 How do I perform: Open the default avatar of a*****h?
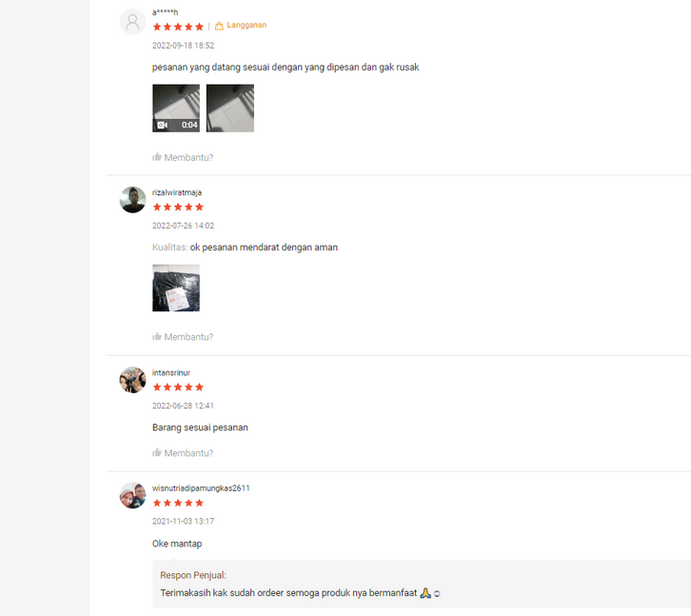[x=132, y=22]
